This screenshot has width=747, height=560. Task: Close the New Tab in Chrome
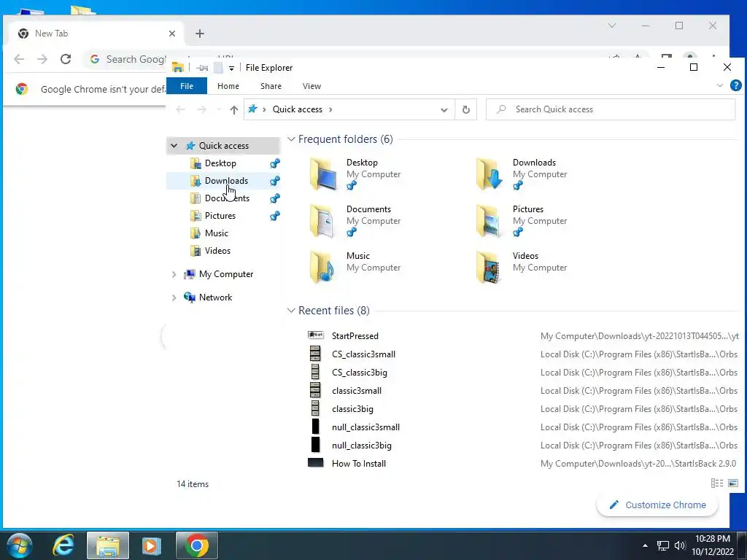coord(172,34)
